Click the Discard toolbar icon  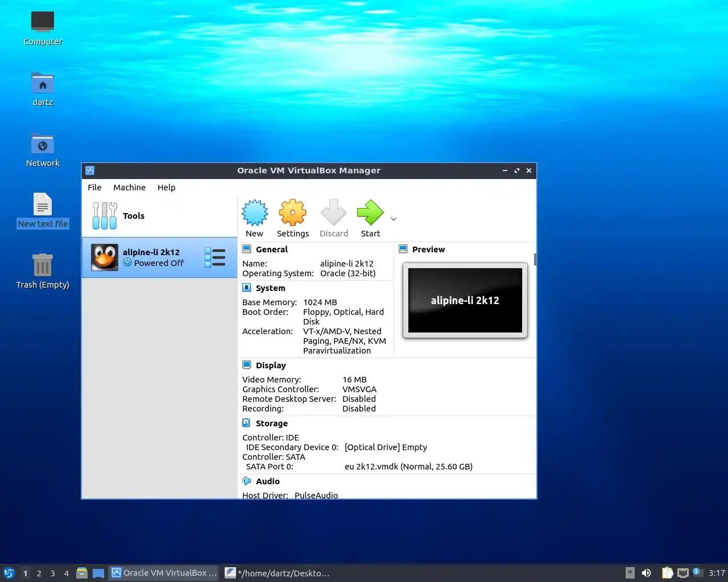[333, 213]
